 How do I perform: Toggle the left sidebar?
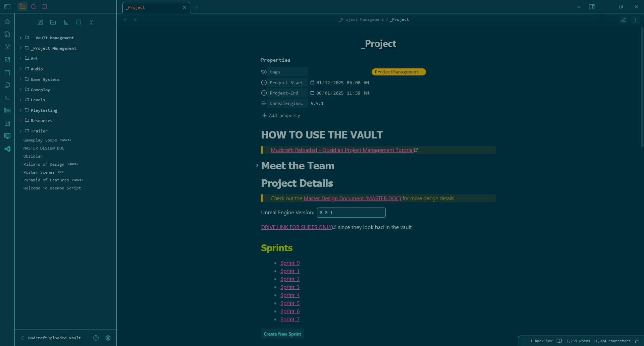pos(7,7)
